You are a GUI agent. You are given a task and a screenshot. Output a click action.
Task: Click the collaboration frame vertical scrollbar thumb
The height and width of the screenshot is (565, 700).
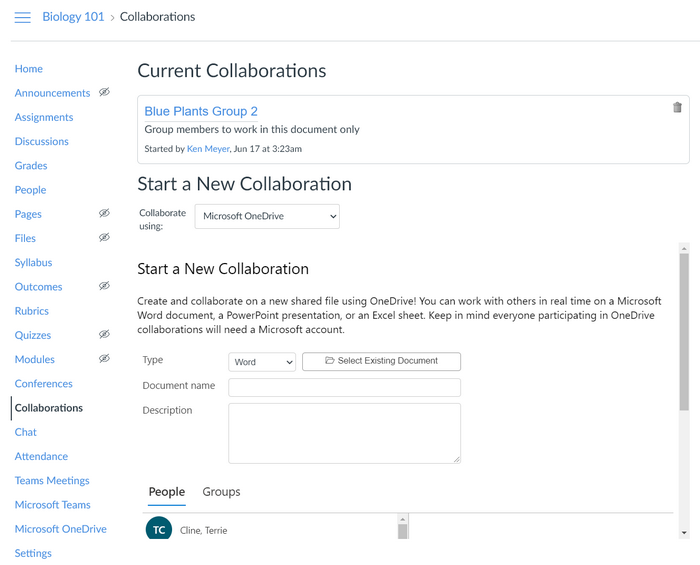(683, 332)
